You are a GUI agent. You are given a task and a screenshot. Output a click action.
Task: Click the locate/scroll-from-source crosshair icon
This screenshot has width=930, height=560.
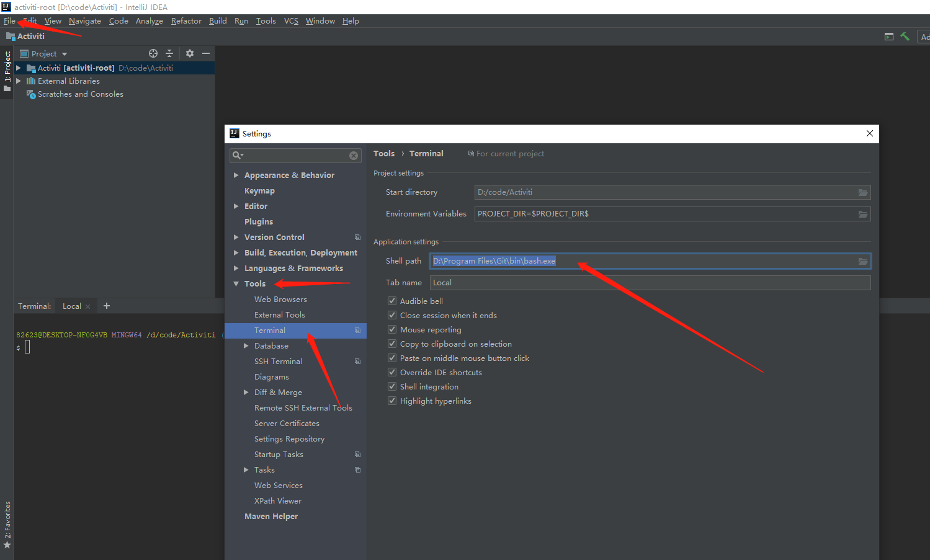pyautogui.click(x=153, y=53)
